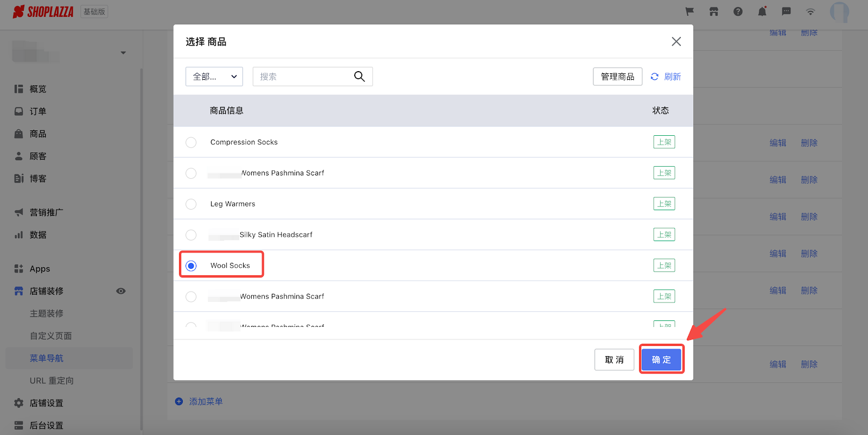Viewport: 868px width, 435px height.
Task: Click the 上架 status tag for Compression Socks
Action: [664, 142]
